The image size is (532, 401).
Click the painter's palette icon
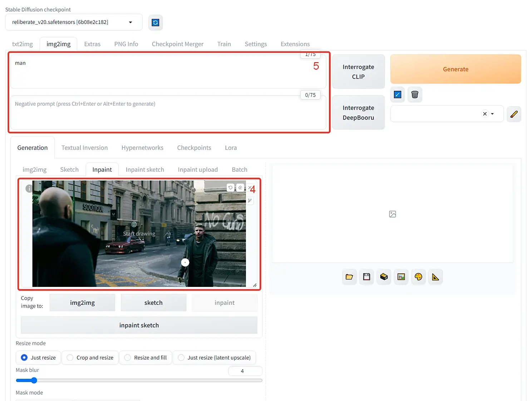click(x=418, y=277)
